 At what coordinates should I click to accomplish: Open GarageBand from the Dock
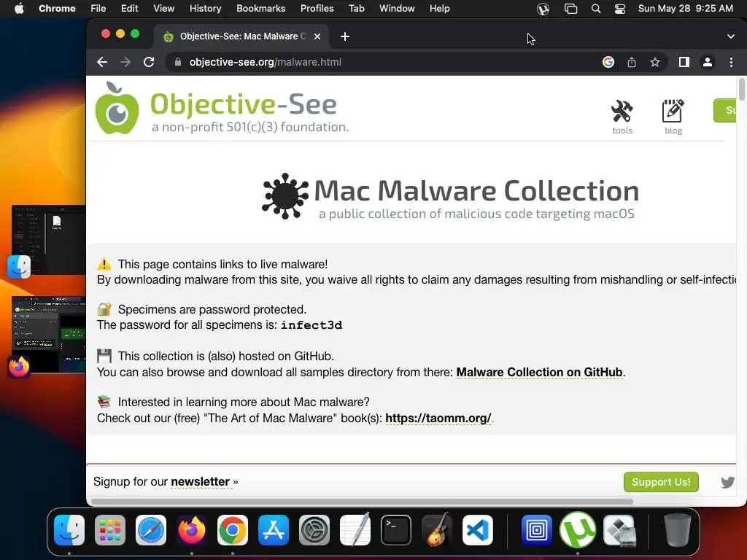coord(437,530)
